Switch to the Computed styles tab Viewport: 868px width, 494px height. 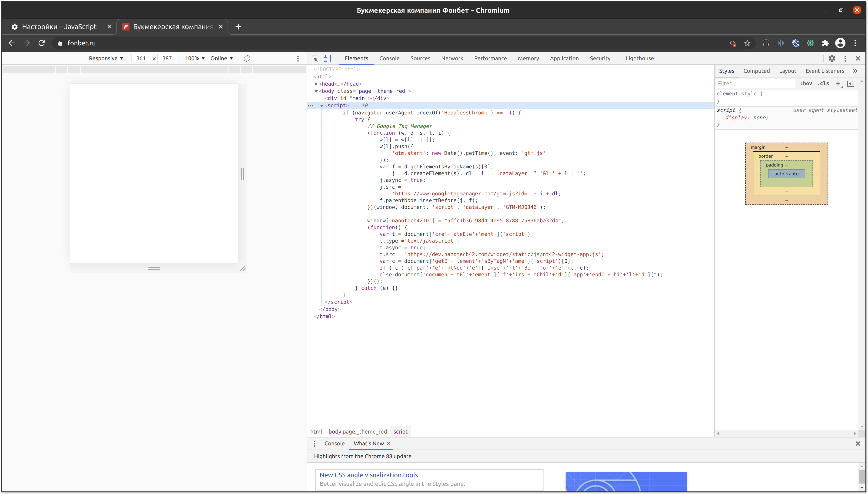[x=756, y=71]
